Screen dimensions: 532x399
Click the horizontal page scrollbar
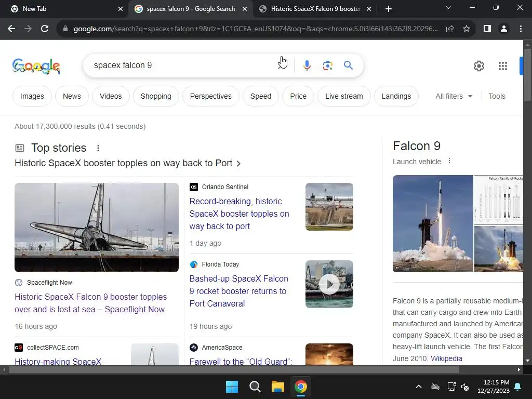pos(234,369)
